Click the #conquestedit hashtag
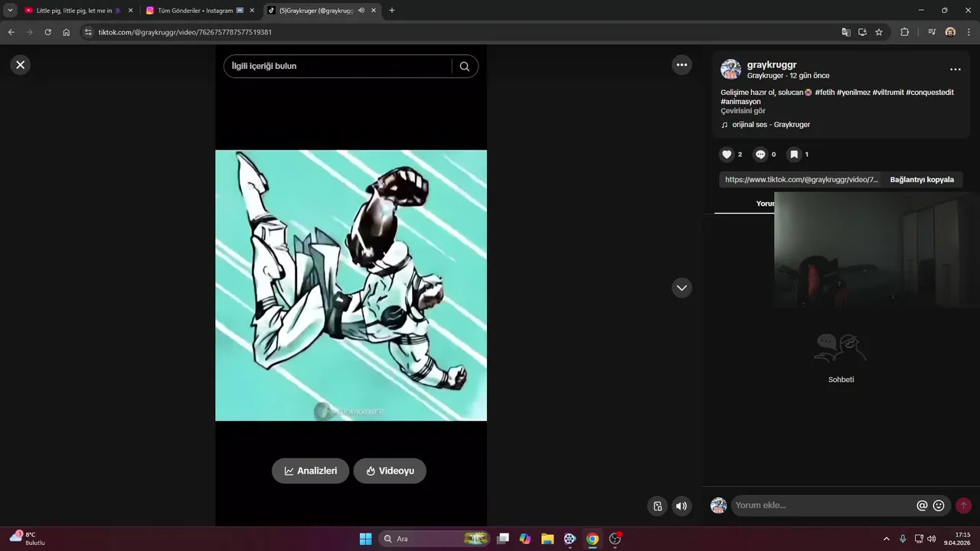This screenshot has height=551, width=980. 929,93
